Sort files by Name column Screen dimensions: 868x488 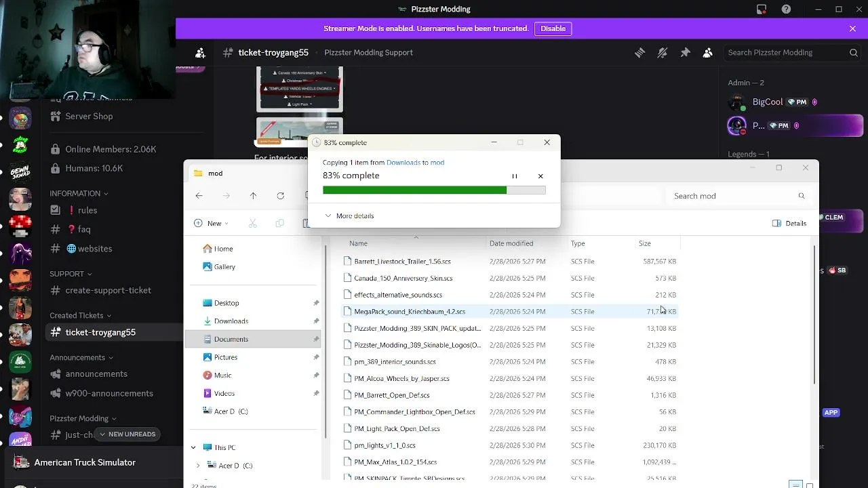tap(358, 243)
